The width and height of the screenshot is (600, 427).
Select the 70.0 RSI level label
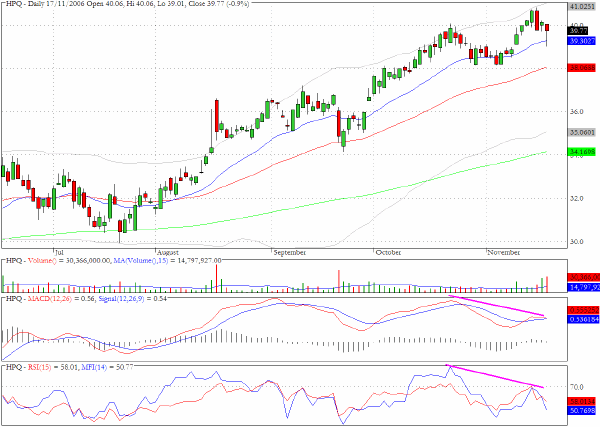(x=576, y=387)
